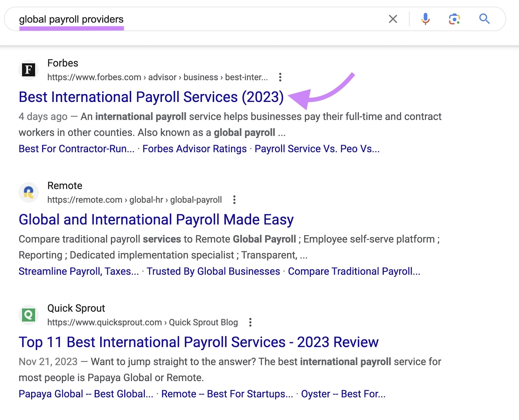Open Global and International Payroll Made Easy
The height and width of the screenshot is (420, 519).
(x=156, y=219)
